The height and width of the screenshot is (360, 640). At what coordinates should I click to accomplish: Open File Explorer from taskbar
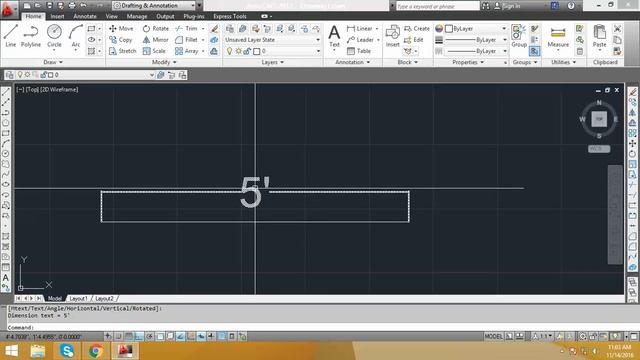pos(38,351)
